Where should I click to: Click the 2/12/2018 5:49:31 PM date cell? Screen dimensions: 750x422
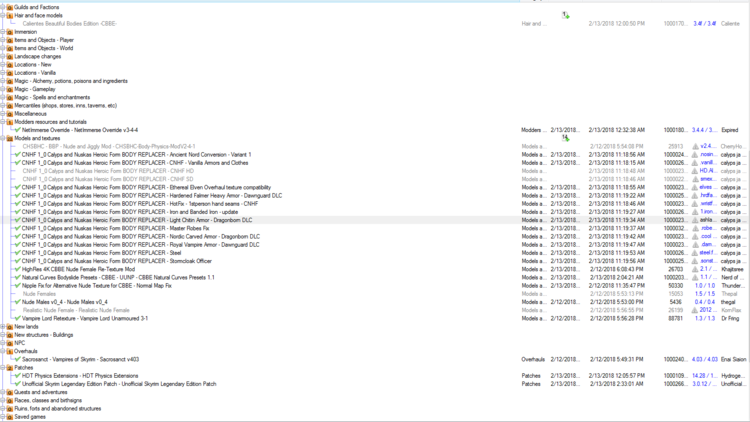coord(616,359)
